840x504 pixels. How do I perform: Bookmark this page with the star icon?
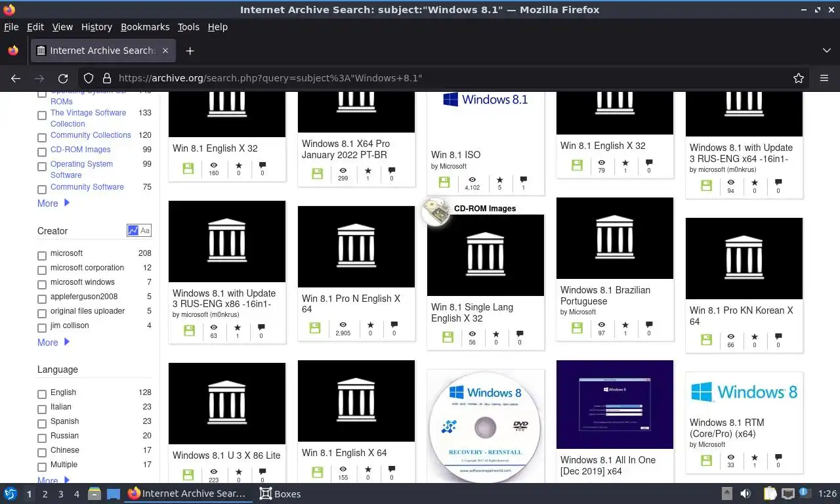tap(799, 78)
